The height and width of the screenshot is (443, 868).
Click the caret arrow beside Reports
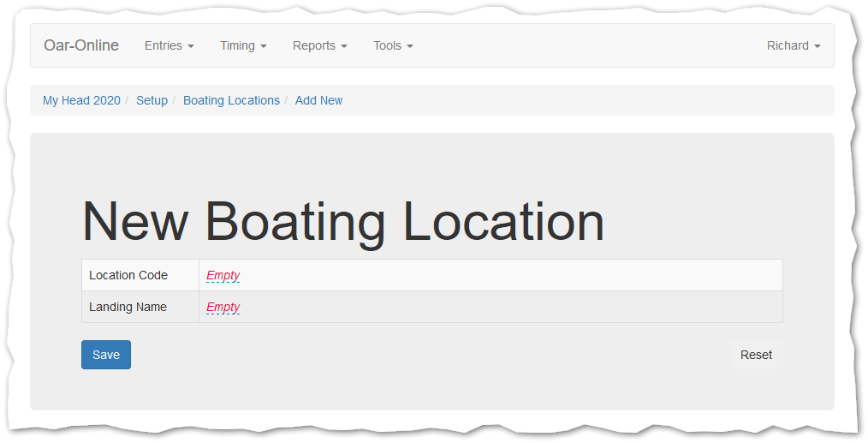(344, 46)
